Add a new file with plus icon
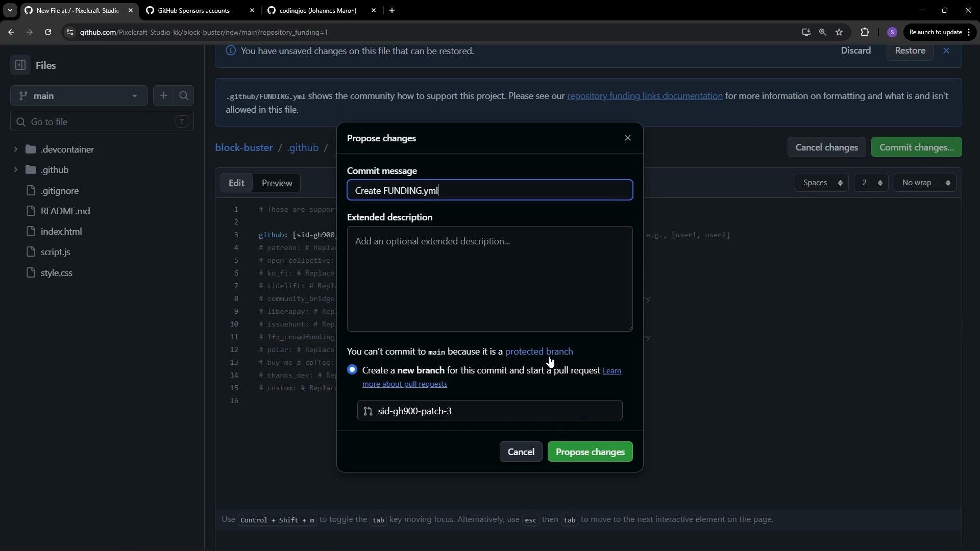 click(x=163, y=95)
